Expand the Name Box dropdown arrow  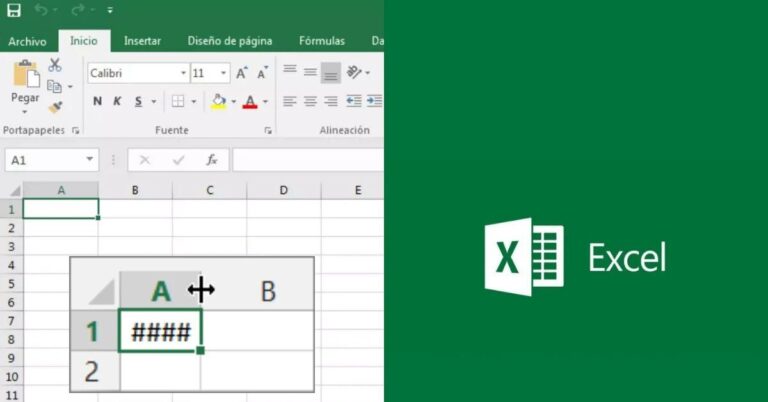(x=90, y=159)
